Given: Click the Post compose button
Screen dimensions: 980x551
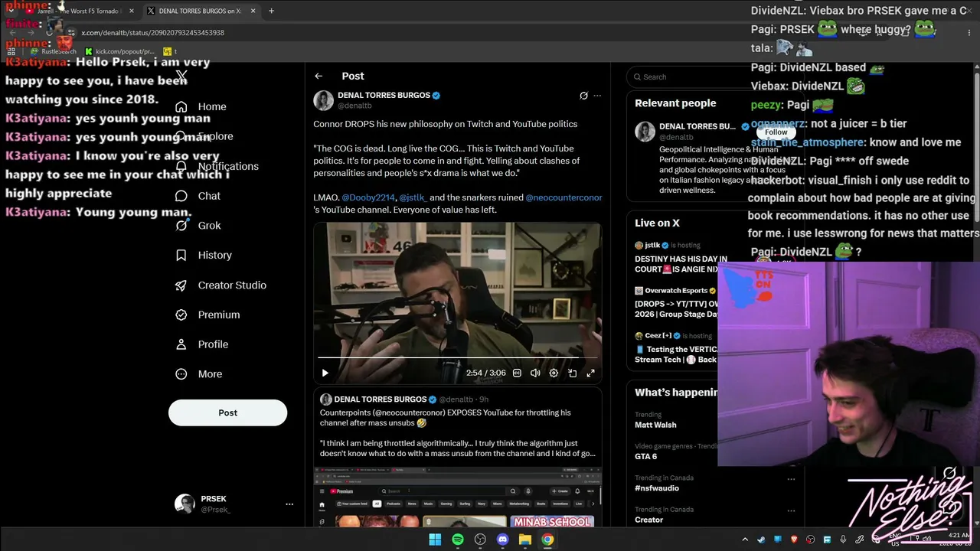Looking at the screenshot, I should click(227, 412).
